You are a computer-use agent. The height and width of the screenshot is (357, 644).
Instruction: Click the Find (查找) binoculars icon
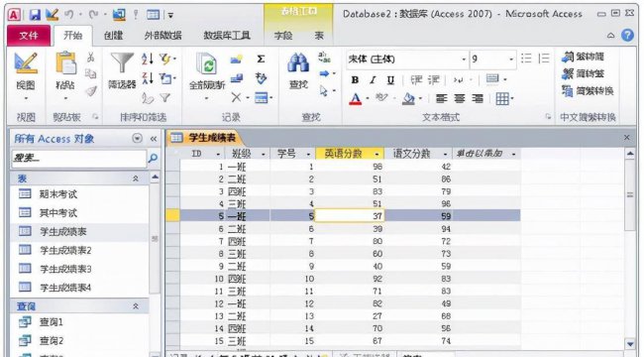click(298, 62)
